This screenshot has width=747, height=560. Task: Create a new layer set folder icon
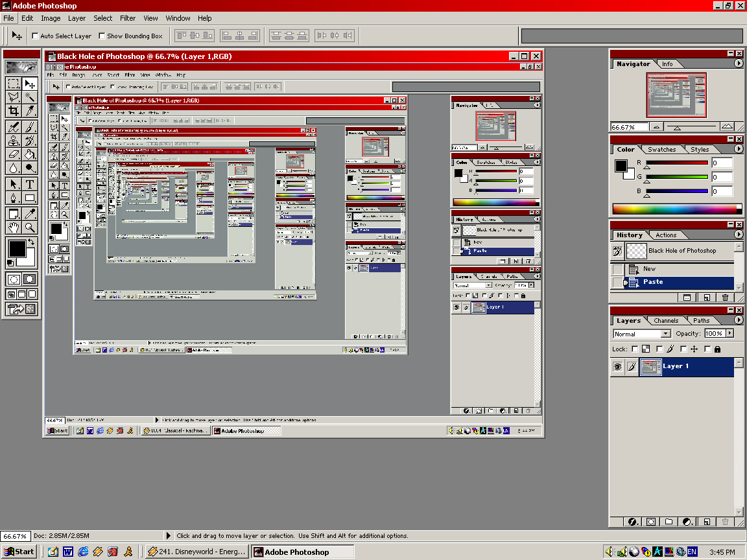point(669,522)
